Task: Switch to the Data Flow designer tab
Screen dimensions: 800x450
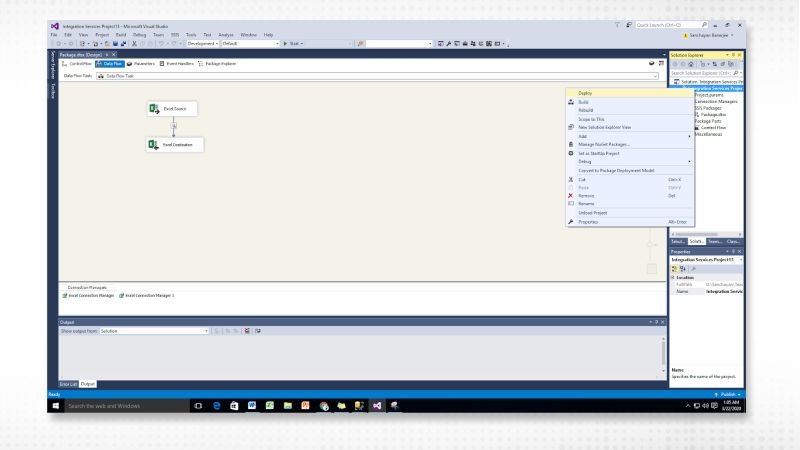Action: [x=110, y=64]
